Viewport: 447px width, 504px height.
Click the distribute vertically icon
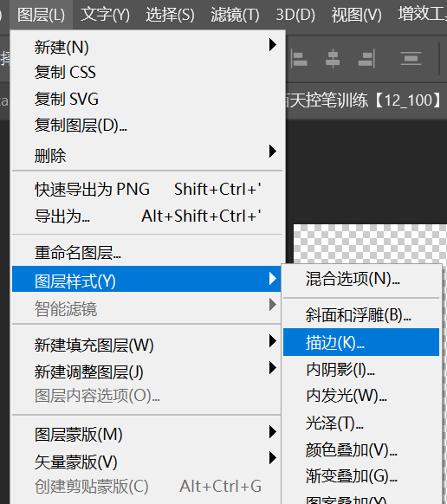(x=411, y=59)
